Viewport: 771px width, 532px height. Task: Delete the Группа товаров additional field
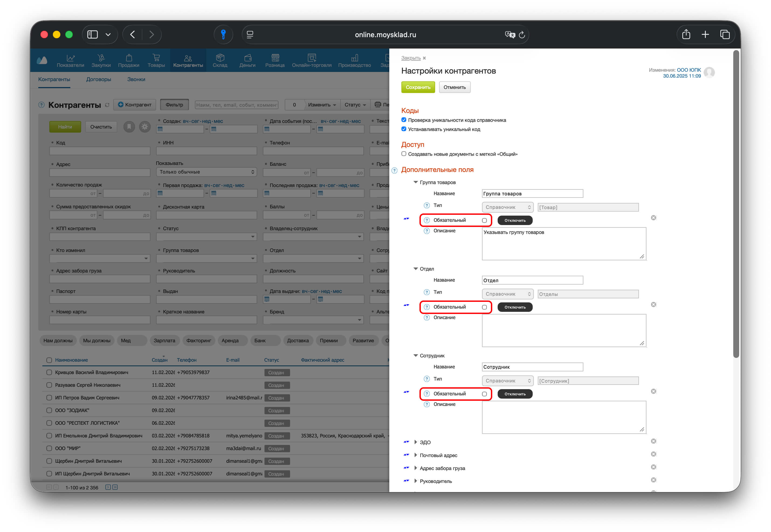click(653, 218)
